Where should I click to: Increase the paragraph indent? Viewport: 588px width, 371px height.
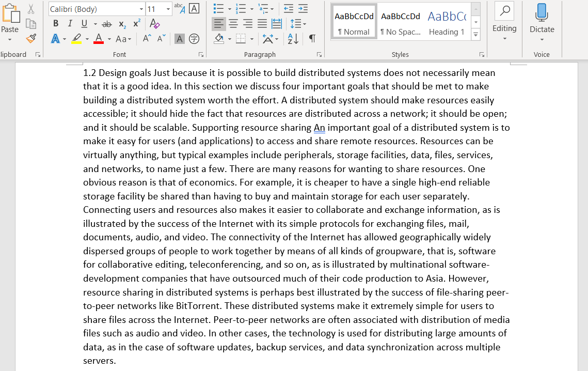pos(303,9)
